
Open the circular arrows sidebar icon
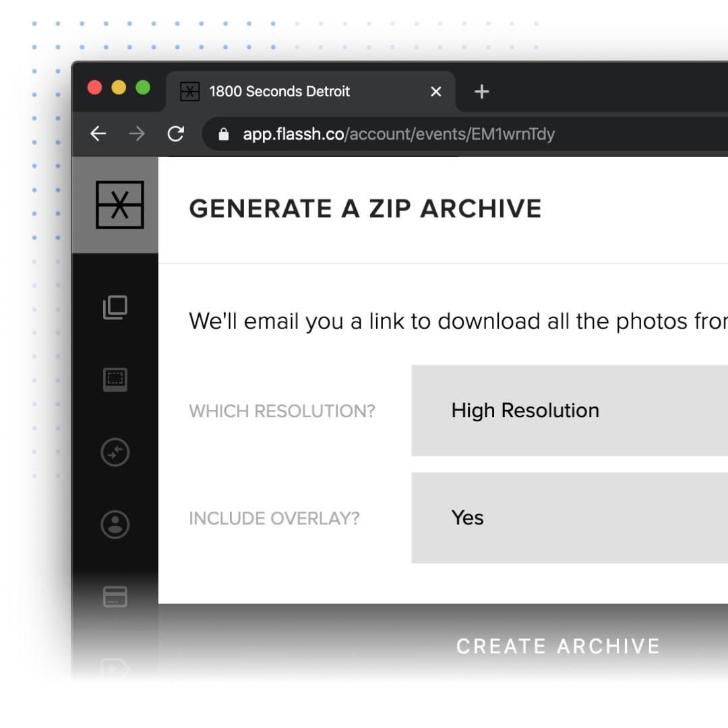115,452
